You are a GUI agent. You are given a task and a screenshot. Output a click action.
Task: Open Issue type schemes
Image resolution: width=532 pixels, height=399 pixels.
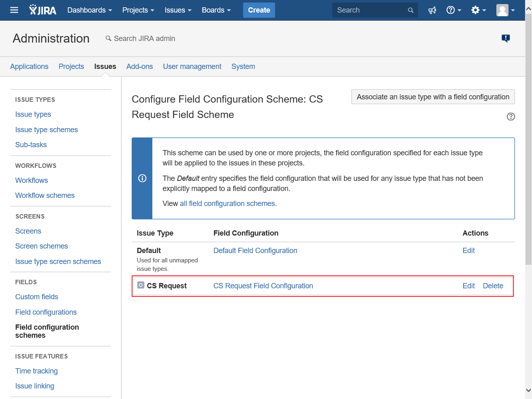pos(47,130)
